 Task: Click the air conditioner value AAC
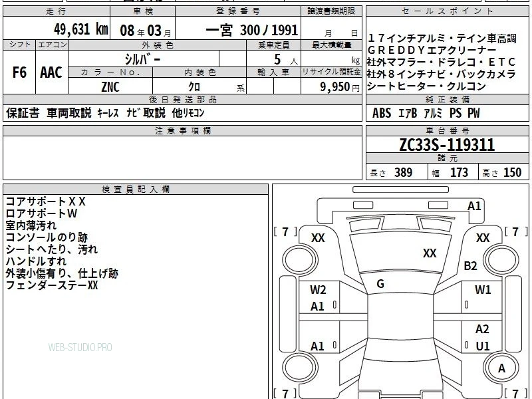(x=51, y=72)
